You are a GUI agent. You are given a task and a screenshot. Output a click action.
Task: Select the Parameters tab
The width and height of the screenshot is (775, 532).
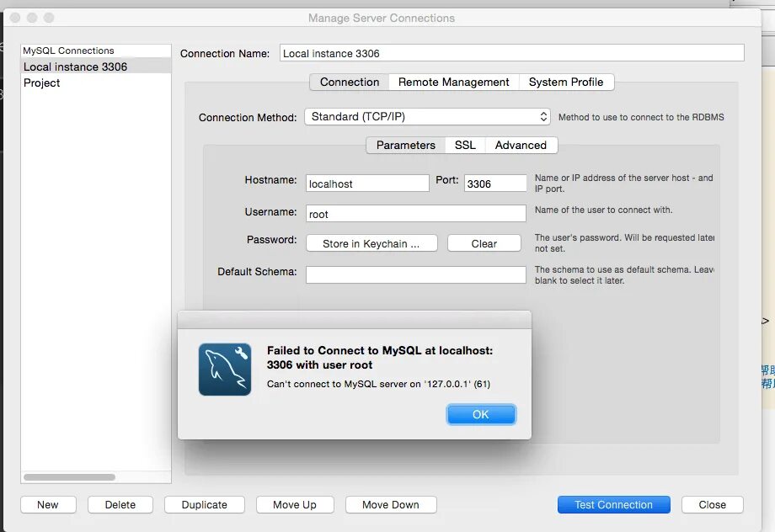click(x=406, y=146)
